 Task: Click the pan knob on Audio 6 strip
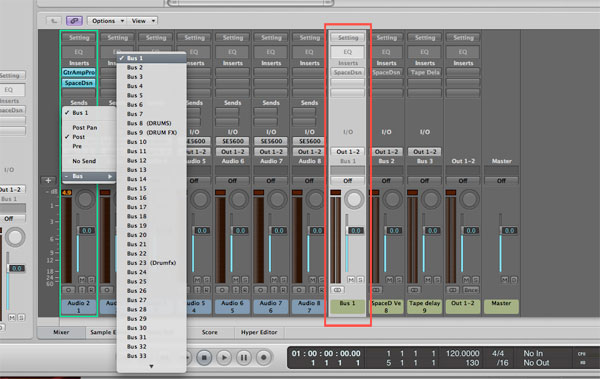[x=239, y=199]
